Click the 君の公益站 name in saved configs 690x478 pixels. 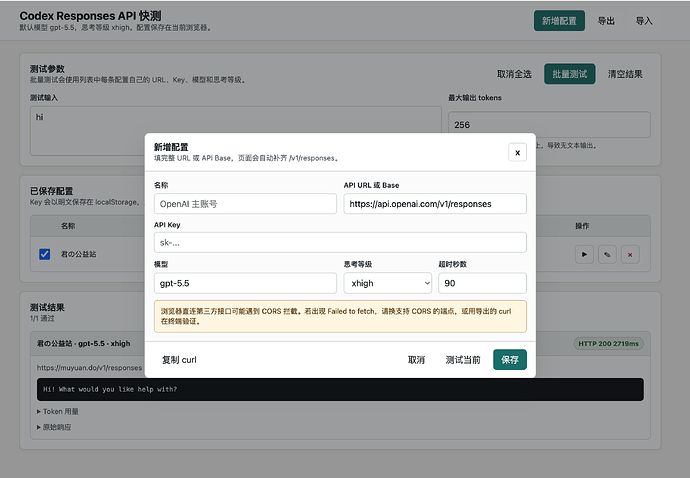click(x=78, y=254)
